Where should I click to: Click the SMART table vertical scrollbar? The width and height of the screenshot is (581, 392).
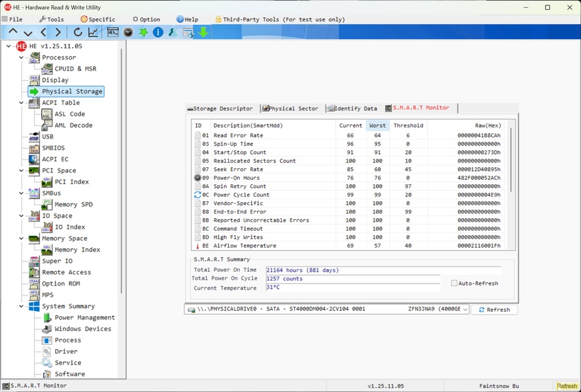[x=510, y=157]
